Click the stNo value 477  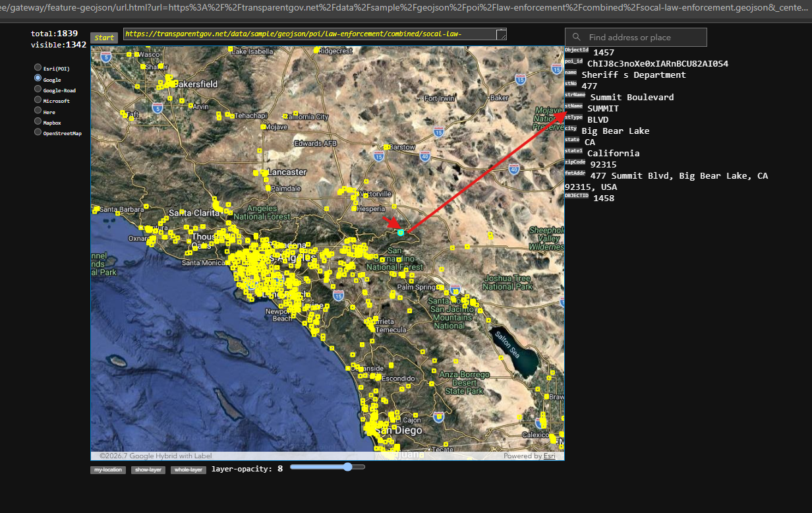tap(589, 86)
